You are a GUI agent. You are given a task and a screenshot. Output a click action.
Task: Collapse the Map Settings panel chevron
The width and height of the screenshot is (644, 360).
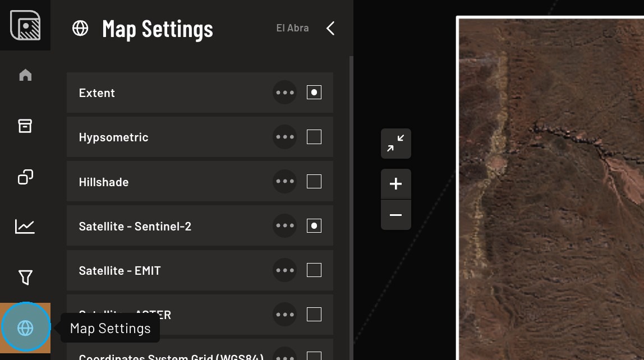tap(330, 28)
